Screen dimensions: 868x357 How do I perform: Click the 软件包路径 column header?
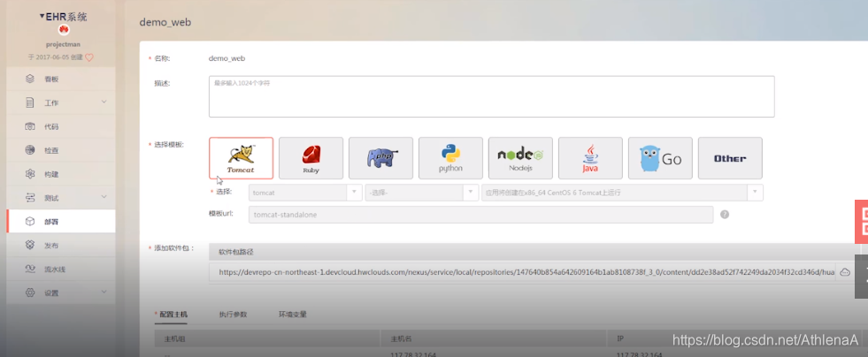tap(236, 252)
